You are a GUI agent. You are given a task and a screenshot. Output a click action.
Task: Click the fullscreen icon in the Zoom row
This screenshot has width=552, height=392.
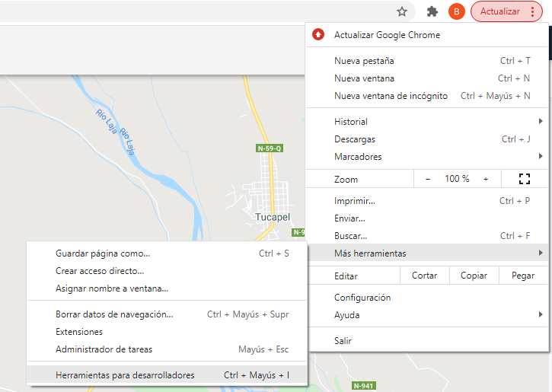[525, 179]
